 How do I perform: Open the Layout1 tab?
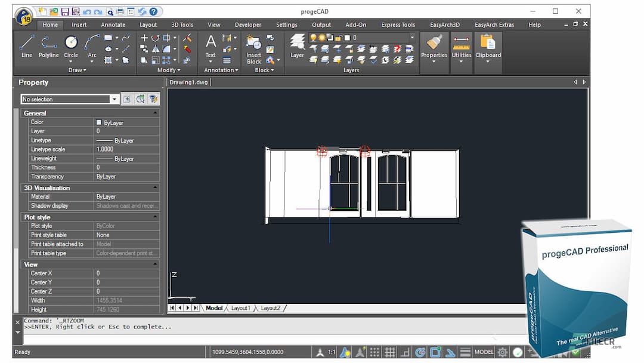point(241,307)
